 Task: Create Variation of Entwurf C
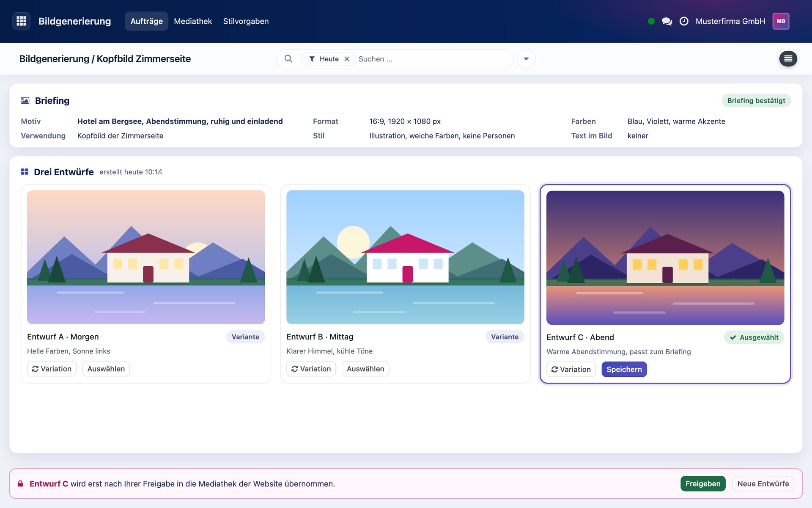pyautogui.click(x=571, y=369)
